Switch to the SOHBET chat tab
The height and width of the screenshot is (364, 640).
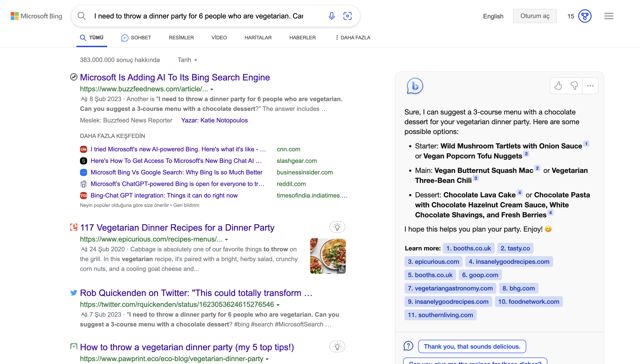136,38
